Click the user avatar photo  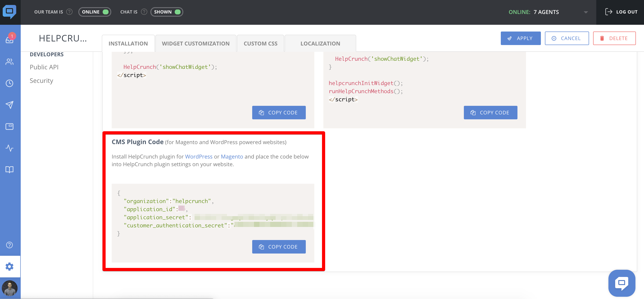(x=10, y=288)
